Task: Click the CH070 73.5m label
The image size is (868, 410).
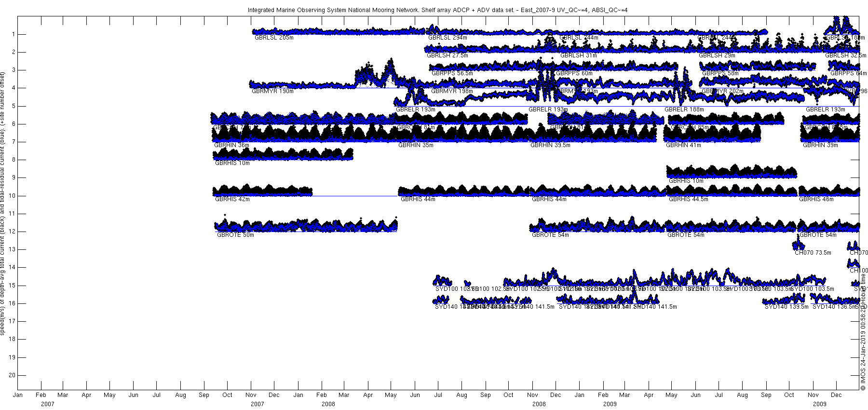Action: [x=813, y=252]
